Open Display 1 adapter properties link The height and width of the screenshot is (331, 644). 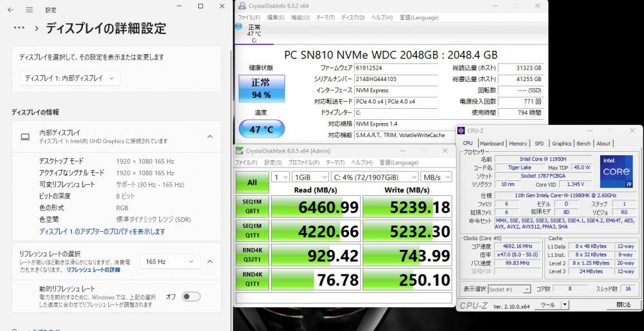click(102, 232)
